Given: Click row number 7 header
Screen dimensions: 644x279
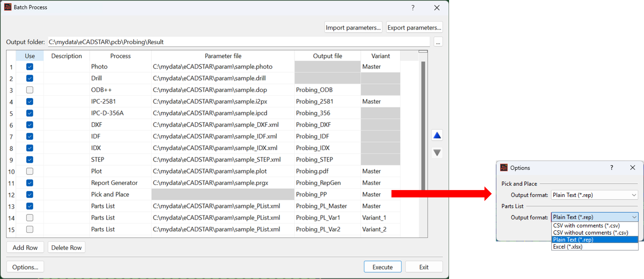Looking at the screenshot, I should [x=11, y=137].
